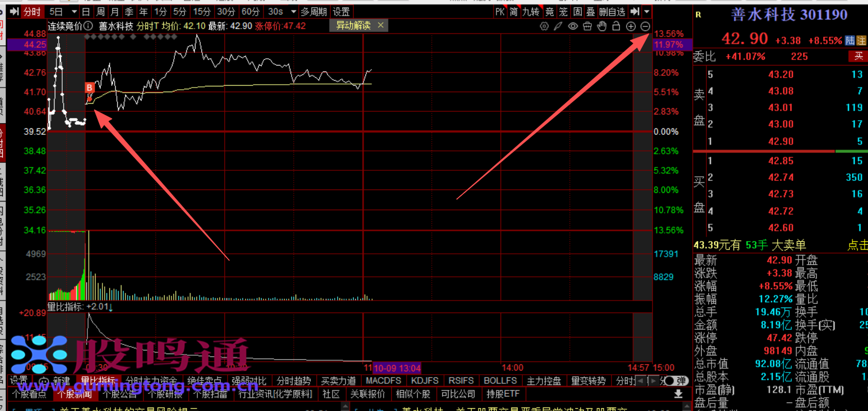Viewport: 868px width, 411px height.
Task: Zoom out with the minus circle icon
Action: [645, 26]
